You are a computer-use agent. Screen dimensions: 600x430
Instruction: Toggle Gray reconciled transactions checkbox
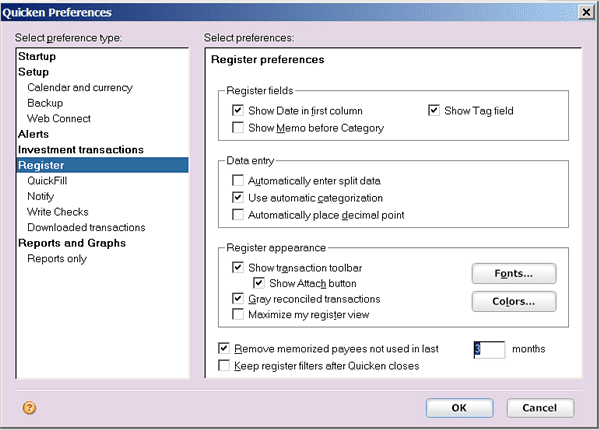pyautogui.click(x=238, y=298)
